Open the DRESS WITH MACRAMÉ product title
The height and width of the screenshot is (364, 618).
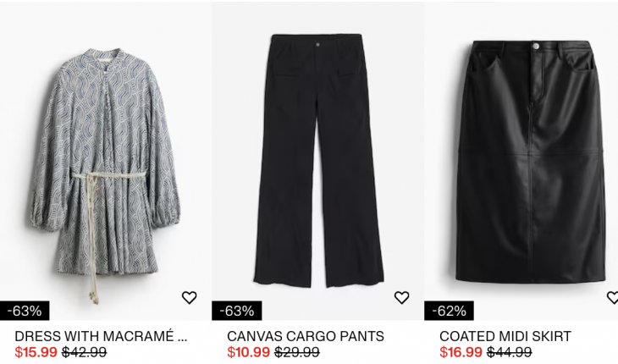point(101,336)
